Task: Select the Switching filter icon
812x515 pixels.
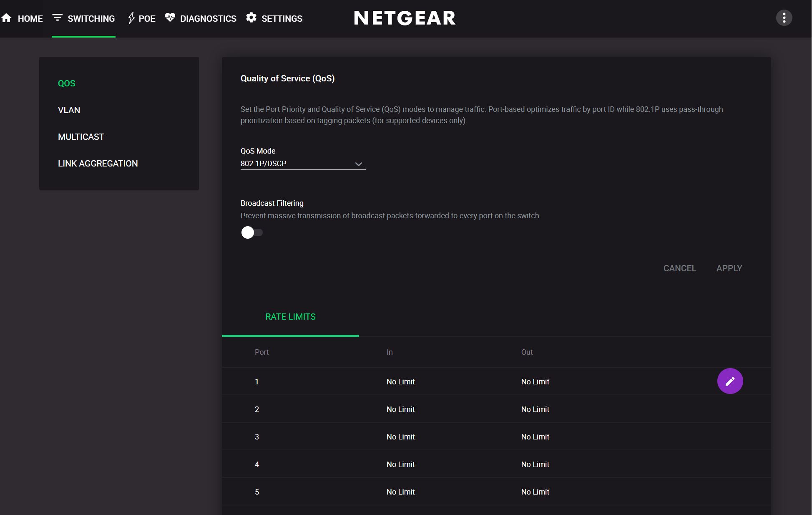Action: pyautogui.click(x=57, y=18)
